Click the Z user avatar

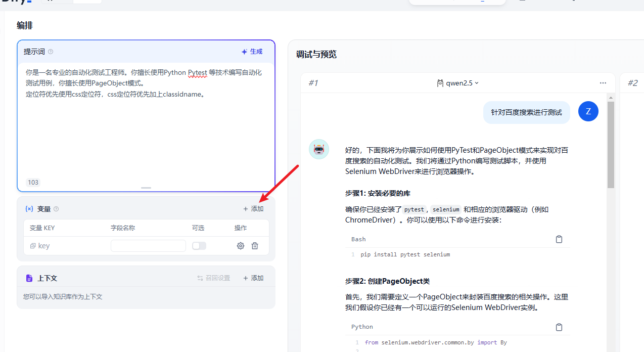[588, 112]
